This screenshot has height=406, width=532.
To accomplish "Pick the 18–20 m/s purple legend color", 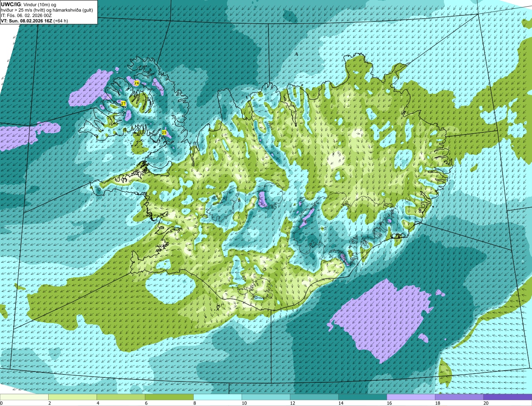I will [459, 397].
